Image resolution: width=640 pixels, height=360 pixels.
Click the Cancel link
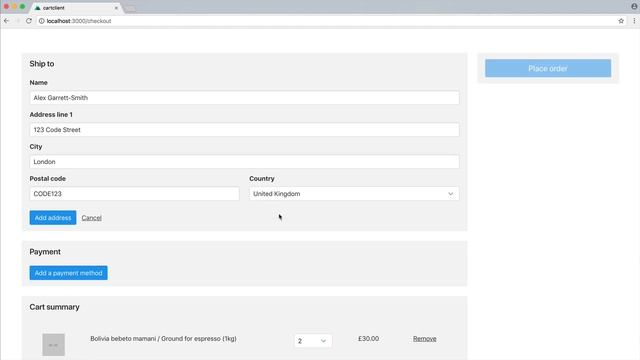pos(91,218)
